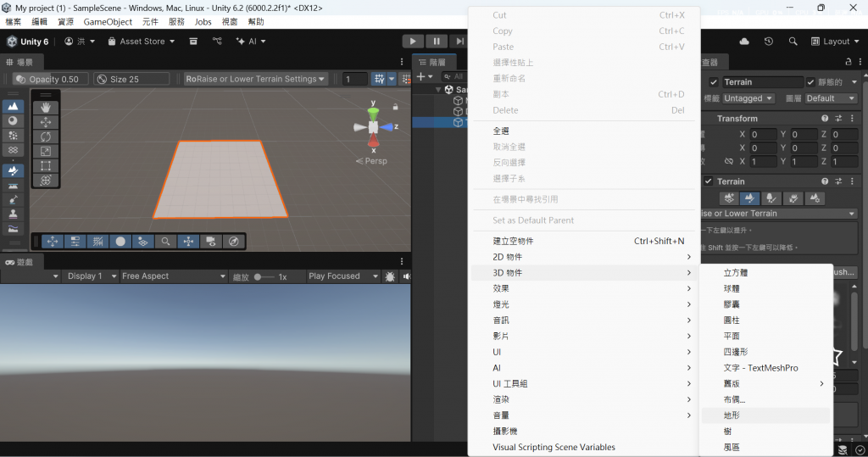Click the Game view zoom (縮放) slider

(265, 276)
